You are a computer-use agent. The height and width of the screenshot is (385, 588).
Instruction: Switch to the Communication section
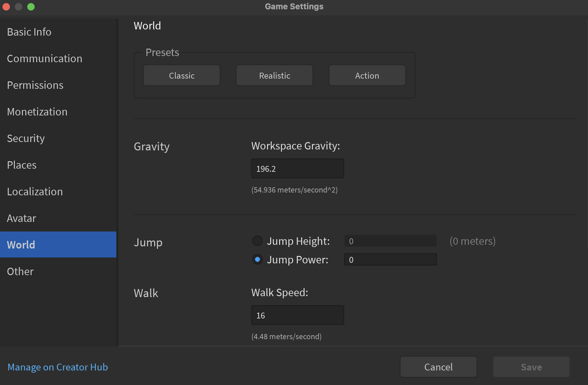point(45,58)
